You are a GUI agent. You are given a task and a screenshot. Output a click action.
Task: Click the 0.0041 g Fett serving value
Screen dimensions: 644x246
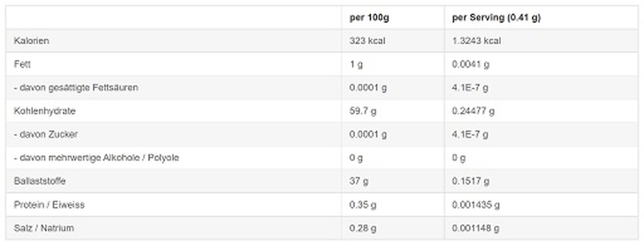click(x=471, y=64)
